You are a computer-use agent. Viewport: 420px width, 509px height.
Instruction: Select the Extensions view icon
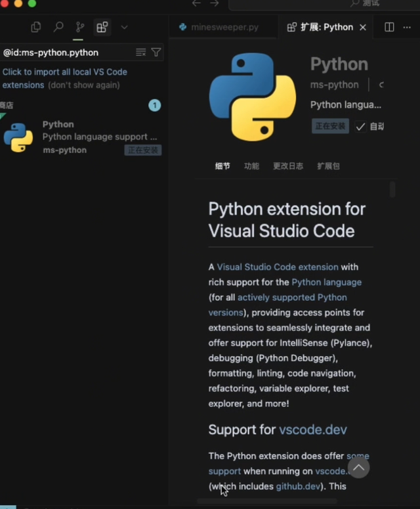[102, 27]
